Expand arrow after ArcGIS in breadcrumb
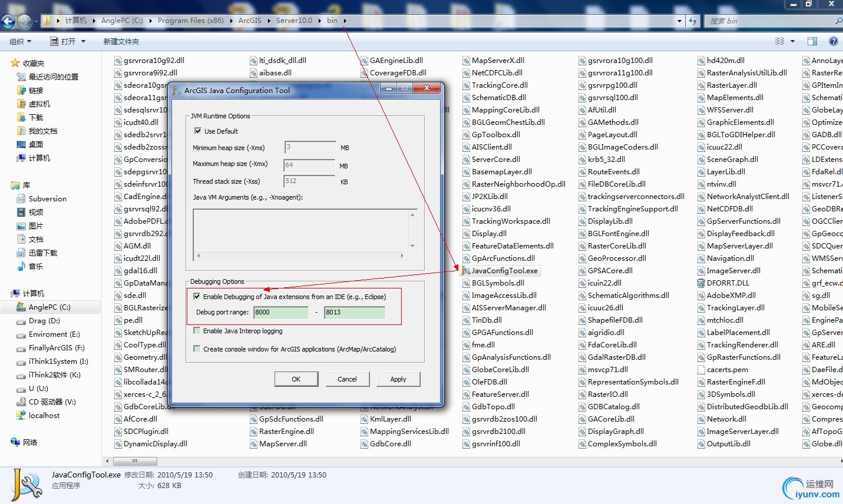The image size is (843, 504). pyautogui.click(x=269, y=21)
